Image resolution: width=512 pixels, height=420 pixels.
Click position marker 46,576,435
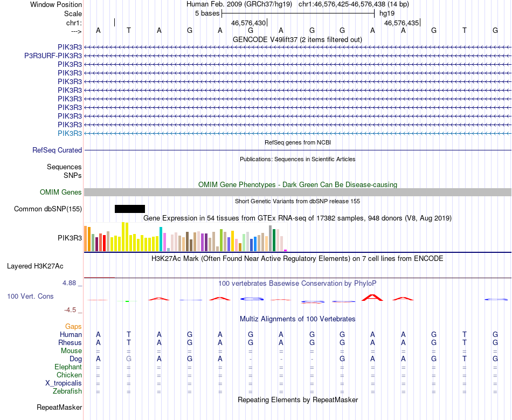402,23
